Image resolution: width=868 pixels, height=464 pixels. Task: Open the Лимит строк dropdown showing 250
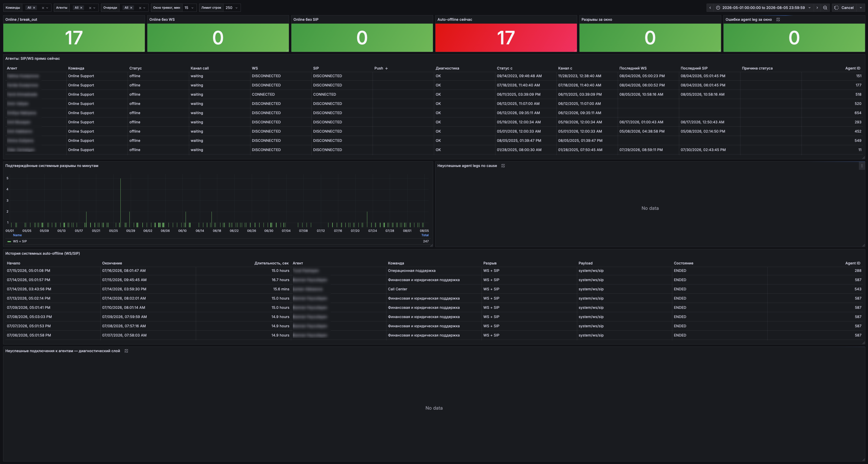pos(232,8)
